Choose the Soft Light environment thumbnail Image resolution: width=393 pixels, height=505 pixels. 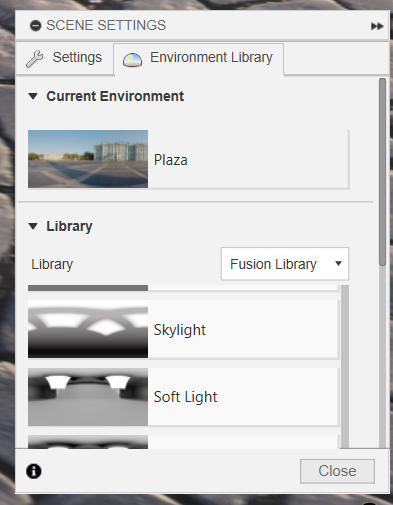click(88, 397)
